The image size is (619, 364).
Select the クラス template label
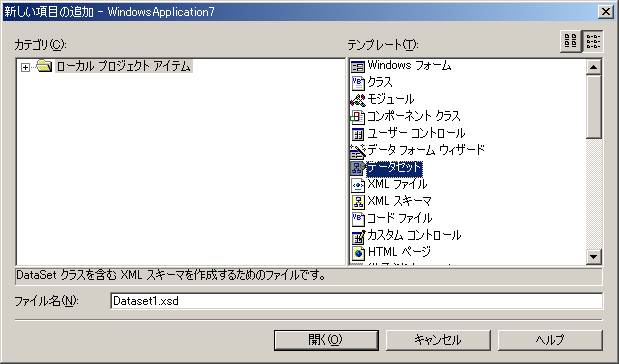pyautogui.click(x=380, y=82)
